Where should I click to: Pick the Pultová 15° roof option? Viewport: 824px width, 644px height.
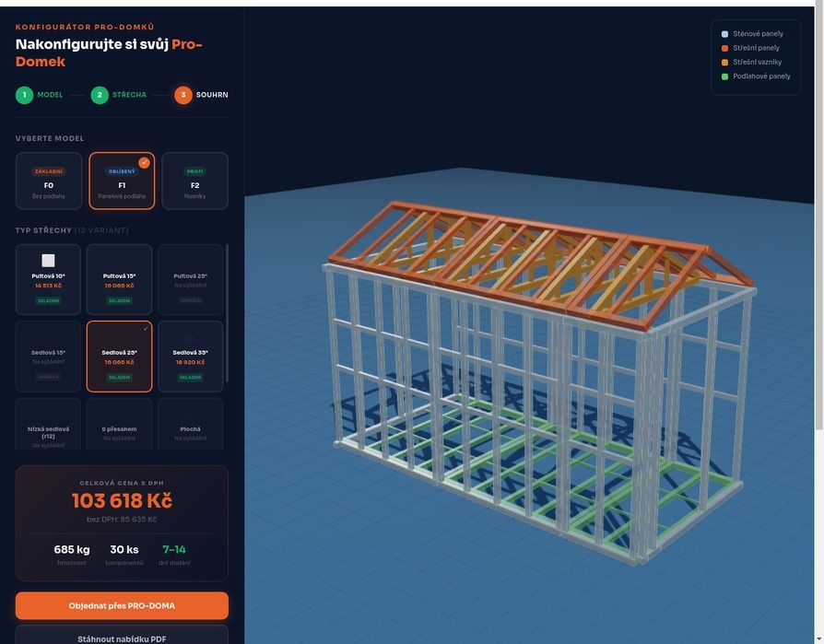coord(119,277)
